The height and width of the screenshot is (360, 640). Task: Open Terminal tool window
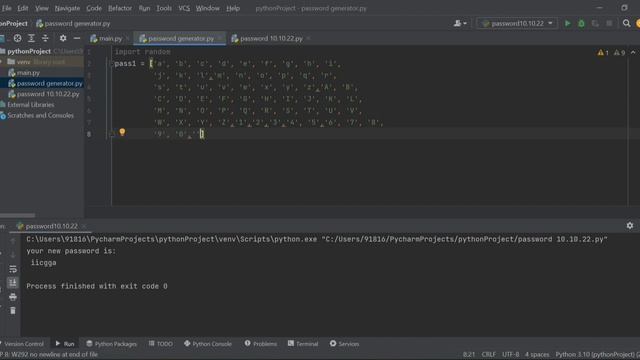tap(303, 344)
